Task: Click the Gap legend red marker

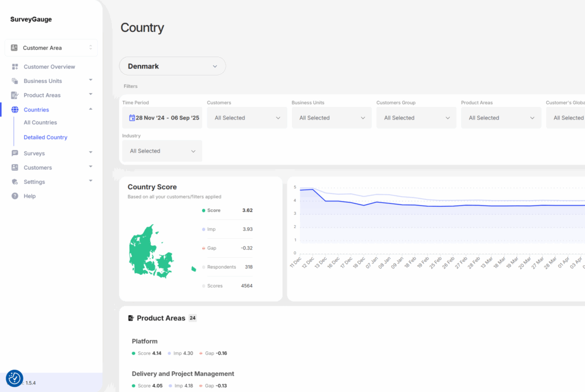Action: (204, 248)
